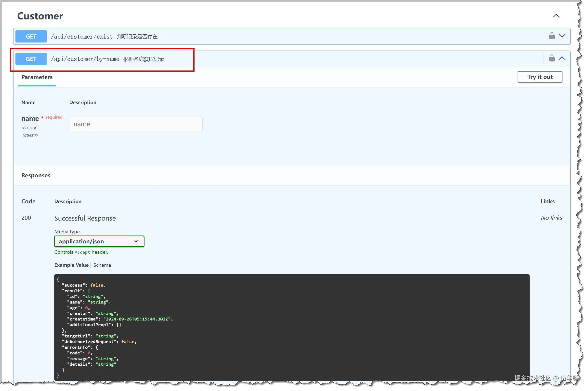The image size is (588, 391).
Task: Click the Customer section heading
Action: coord(40,16)
